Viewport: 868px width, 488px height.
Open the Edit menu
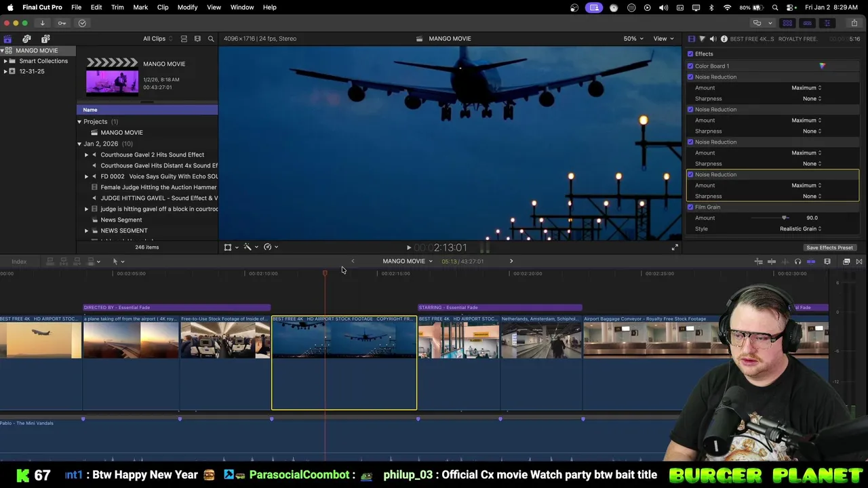click(96, 7)
